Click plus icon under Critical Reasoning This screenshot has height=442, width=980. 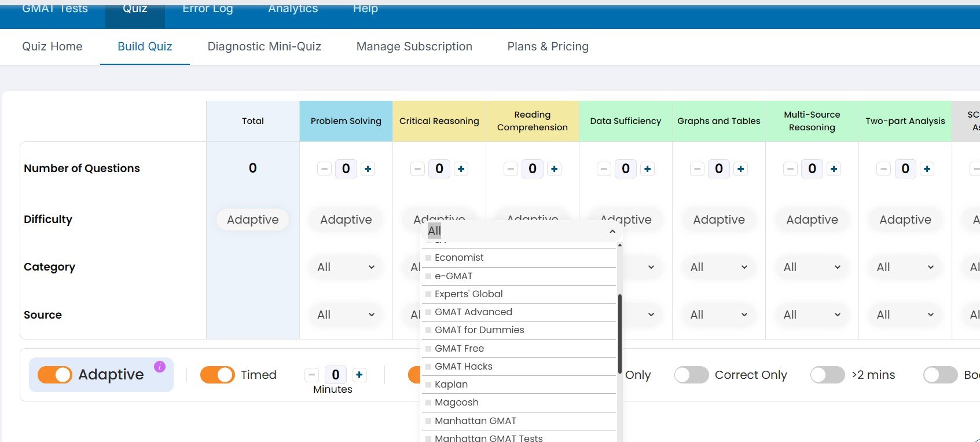coord(461,169)
